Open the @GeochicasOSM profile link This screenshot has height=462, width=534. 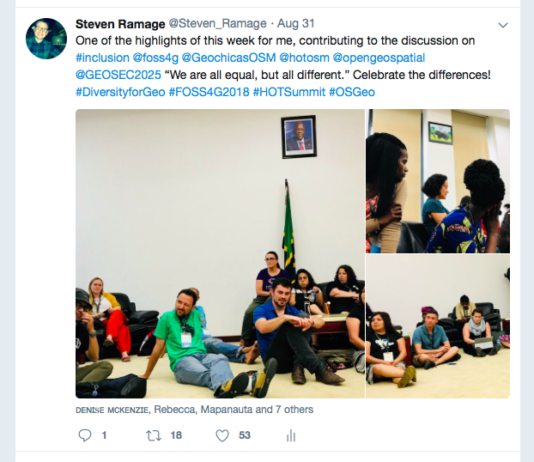229,58
